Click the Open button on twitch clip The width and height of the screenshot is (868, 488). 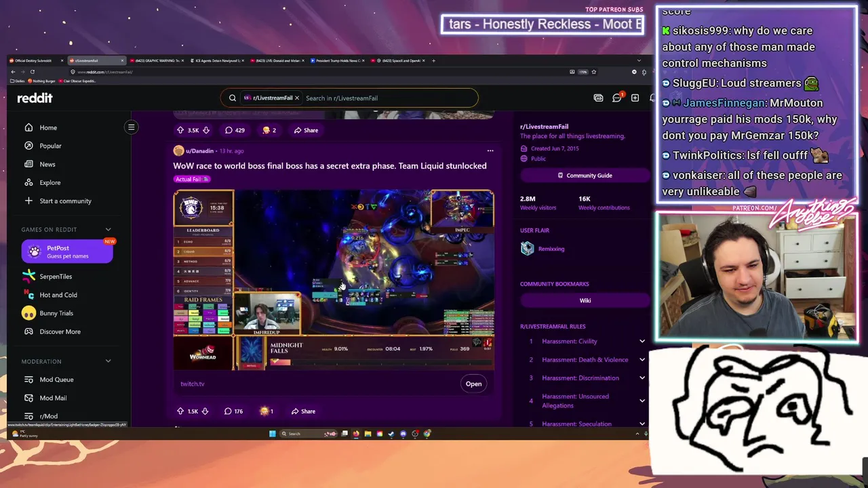tap(473, 384)
